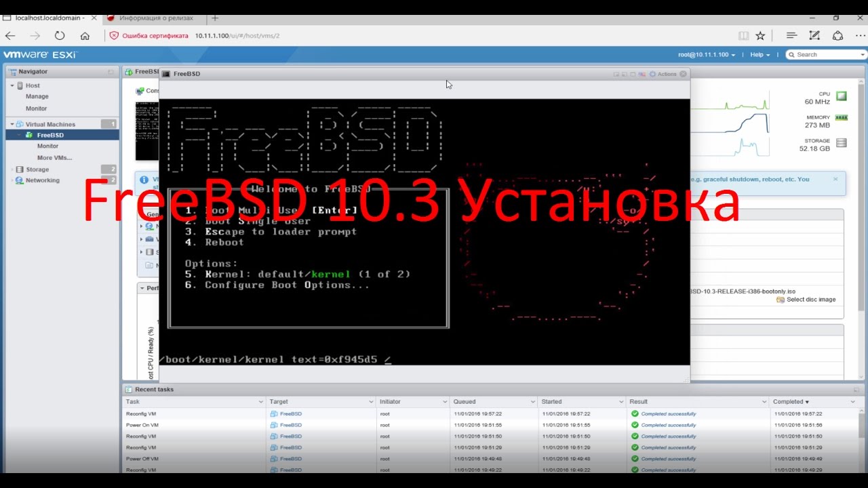The width and height of the screenshot is (868, 488).
Task: Click Recent tasks list icon
Action: [x=128, y=390]
